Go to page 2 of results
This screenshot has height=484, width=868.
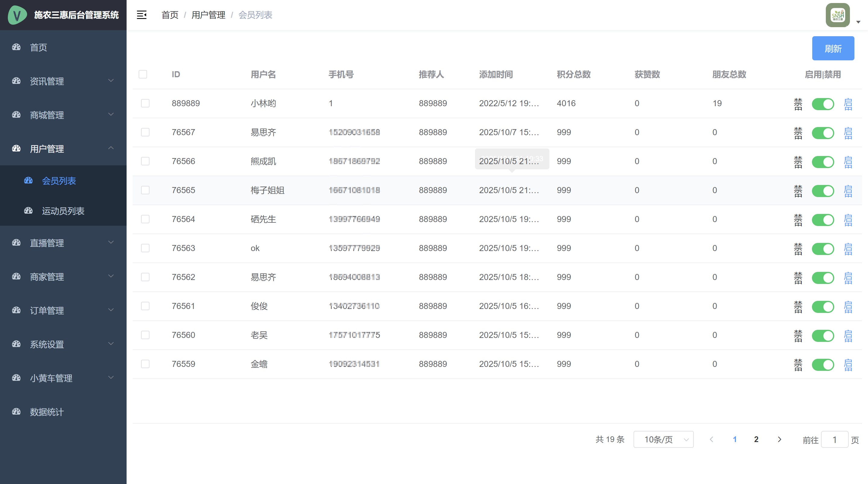756,439
